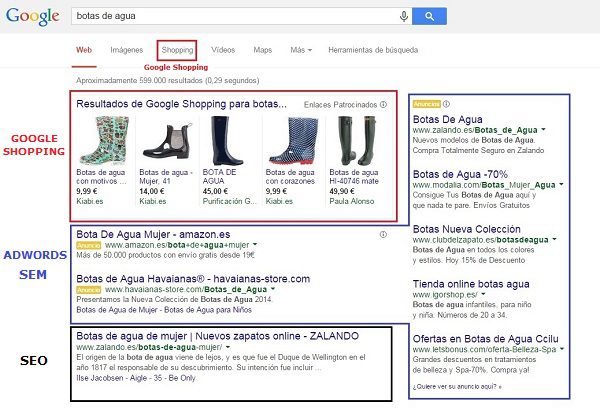Open 'Botas Nueva Colección' ad
This screenshot has width=600, height=410.
tap(466, 229)
